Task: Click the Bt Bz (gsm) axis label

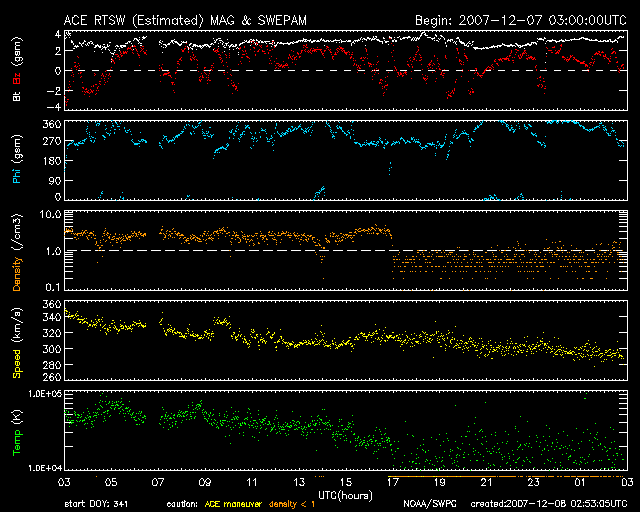Action: tap(16, 72)
